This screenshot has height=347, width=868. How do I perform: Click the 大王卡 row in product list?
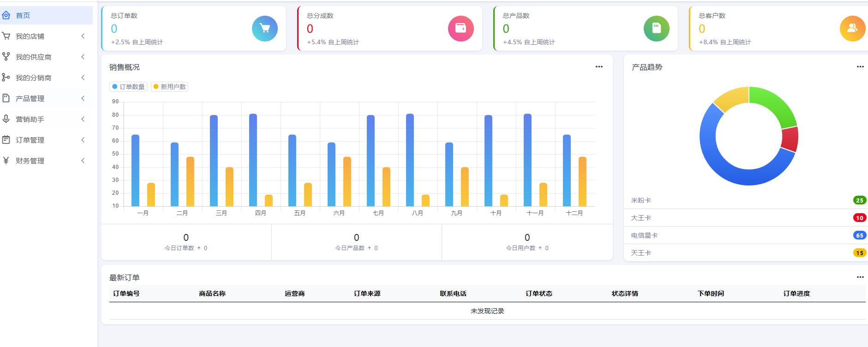[746, 218]
